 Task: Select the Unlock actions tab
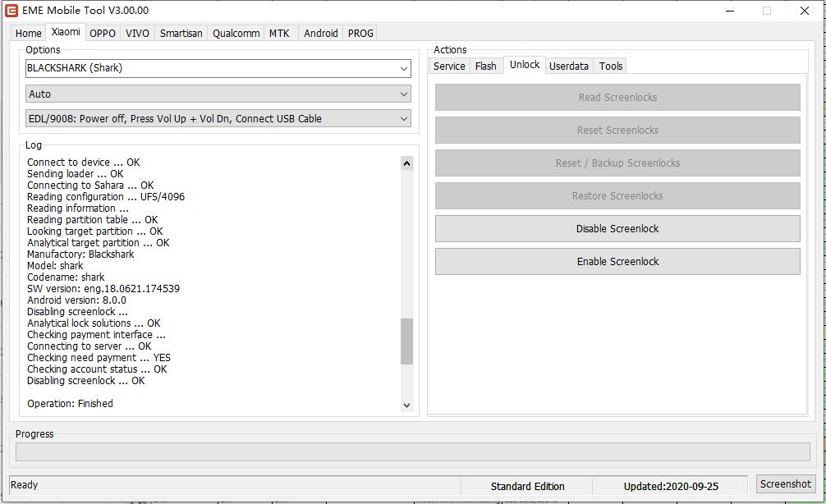(525, 65)
